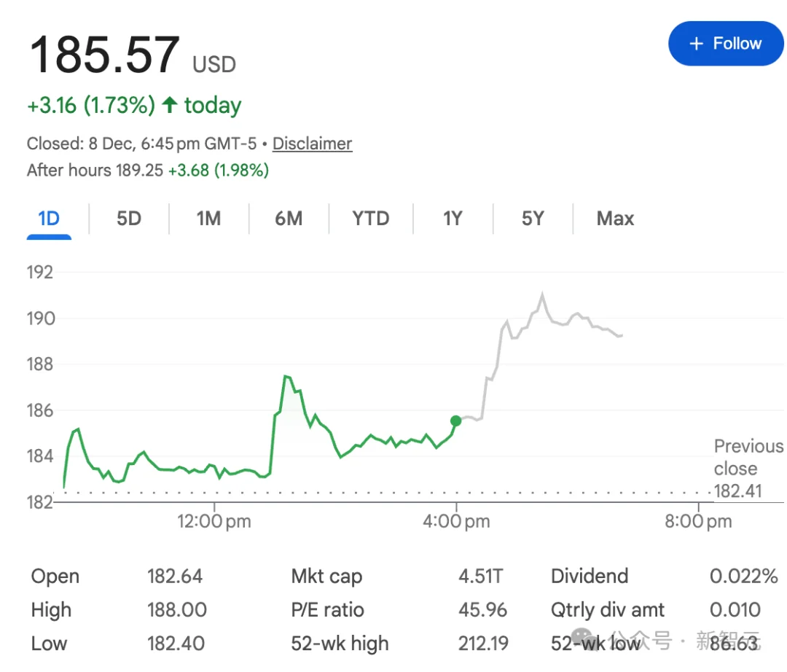Click the Follow button
Image resolution: width=787 pixels, height=672 pixels.
pyautogui.click(x=726, y=43)
